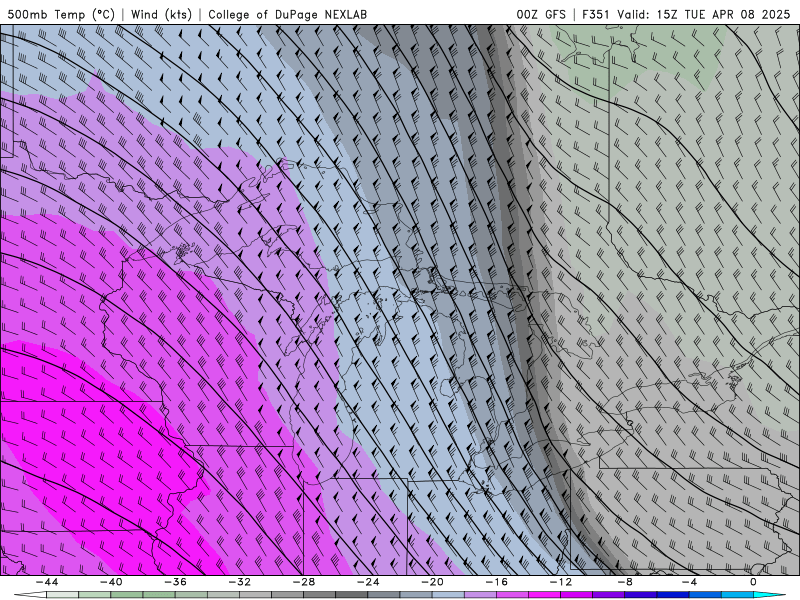Click the 'College of DuPage NEXLAB' header text
The width and height of the screenshot is (800, 600).
[287, 14]
